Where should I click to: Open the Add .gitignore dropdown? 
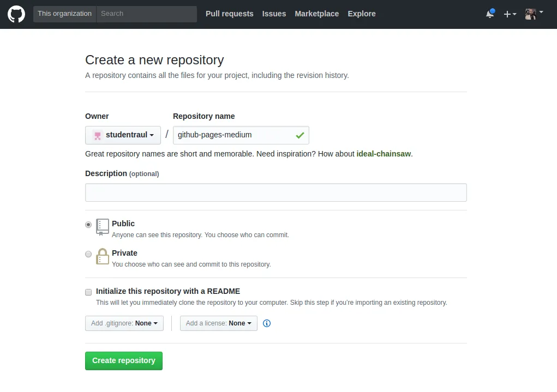[x=124, y=323]
